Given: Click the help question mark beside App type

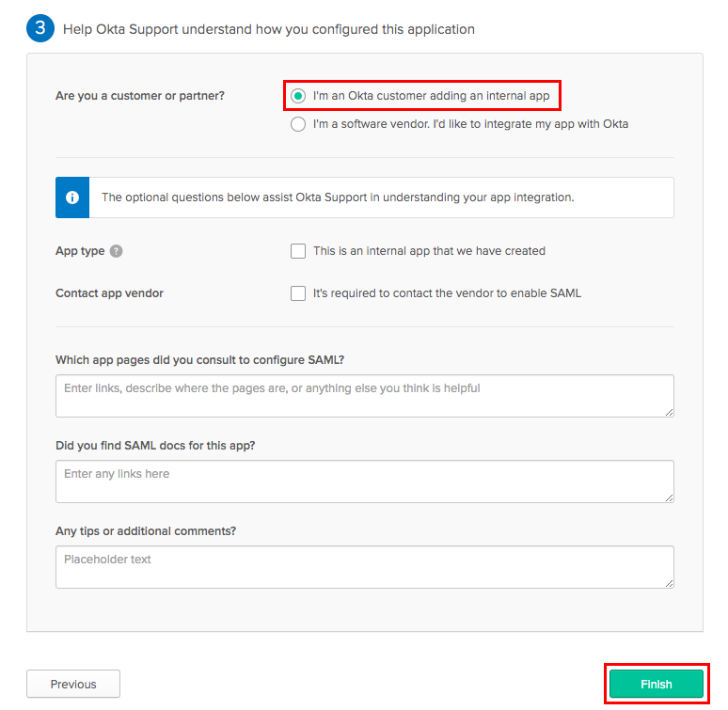Looking at the screenshot, I should coord(117,251).
